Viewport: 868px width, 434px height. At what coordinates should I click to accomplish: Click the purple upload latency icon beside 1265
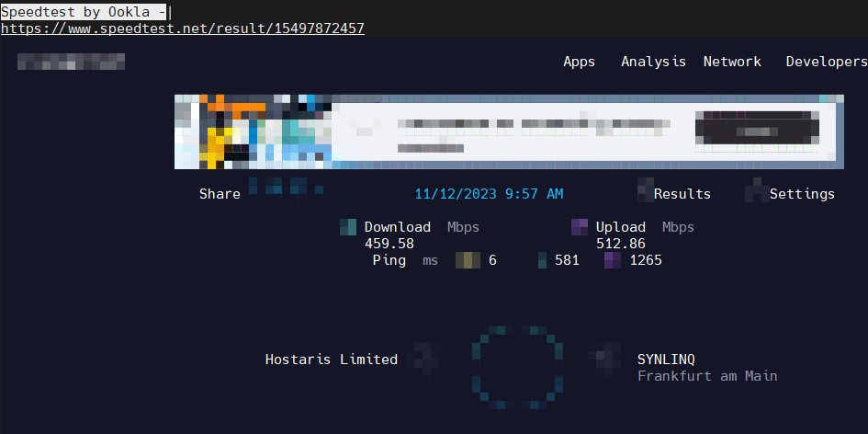click(x=613, y=260)
